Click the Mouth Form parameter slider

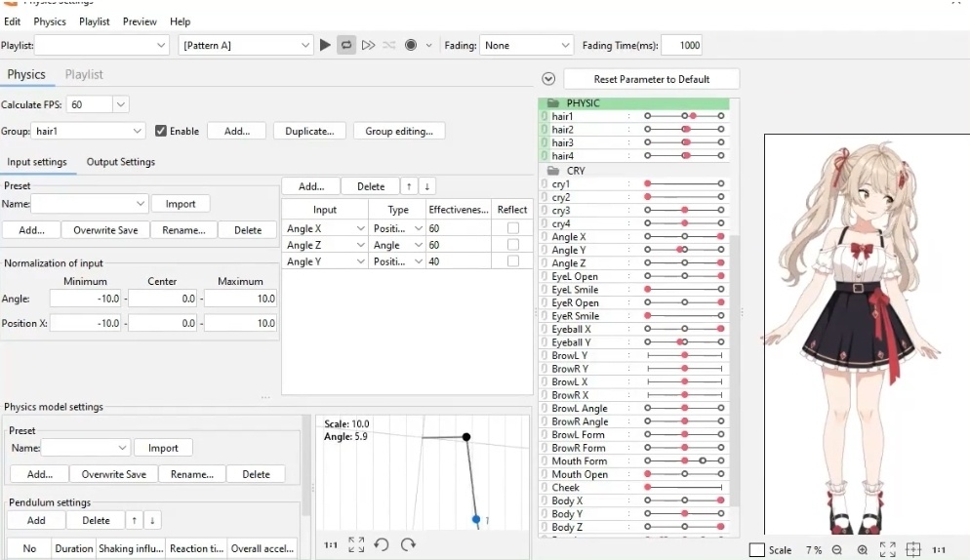tap(683, 460)
